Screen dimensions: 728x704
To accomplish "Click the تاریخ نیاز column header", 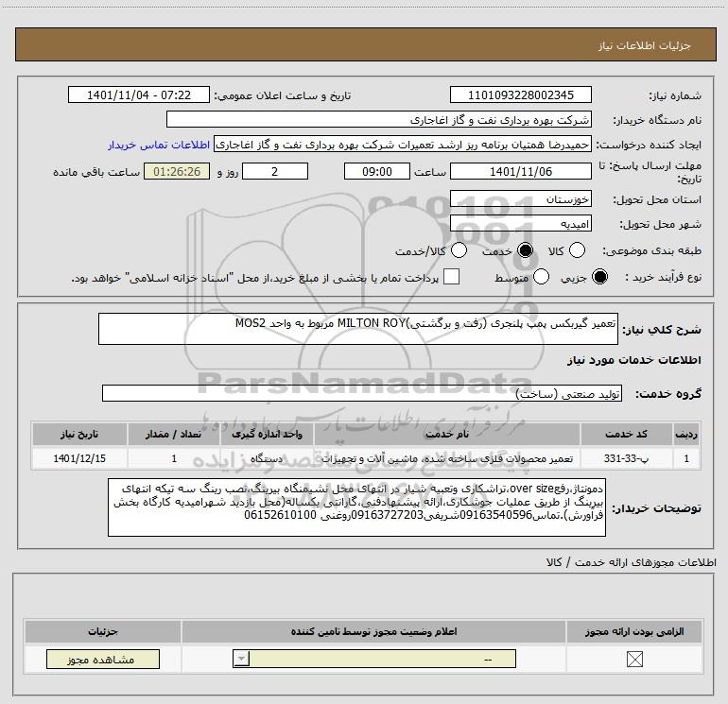I will 79,434.
